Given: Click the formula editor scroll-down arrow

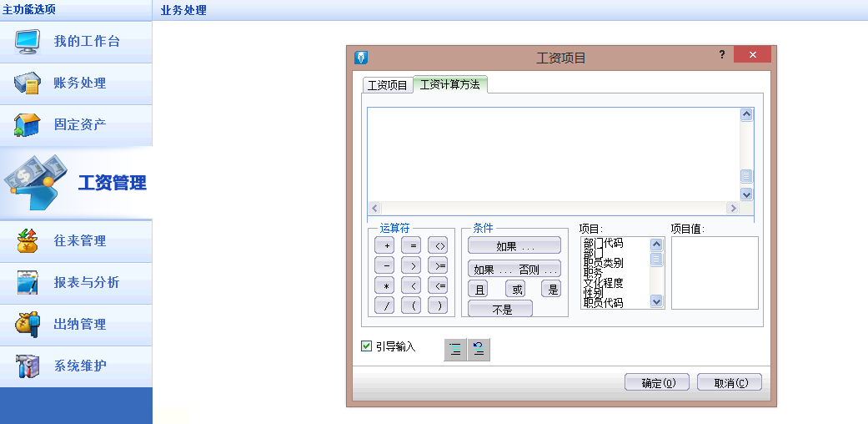Looking at the screenshot, I should pyautogui.click(x=746, y=194).
